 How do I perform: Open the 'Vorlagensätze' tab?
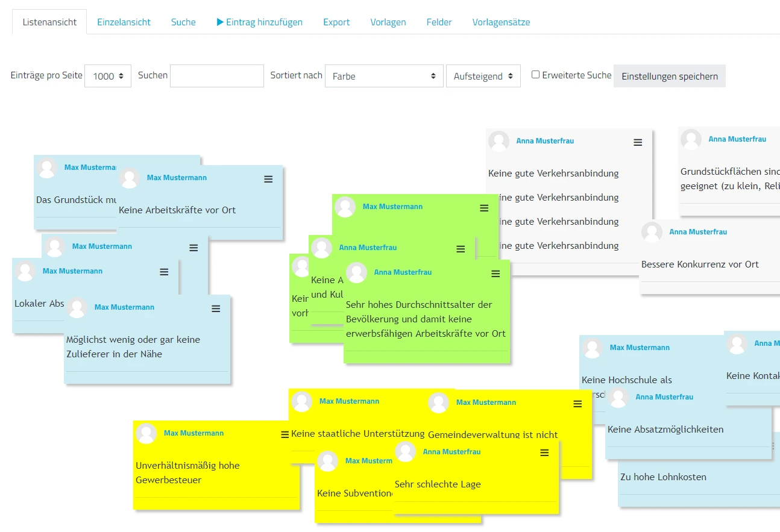click(501, 22)
